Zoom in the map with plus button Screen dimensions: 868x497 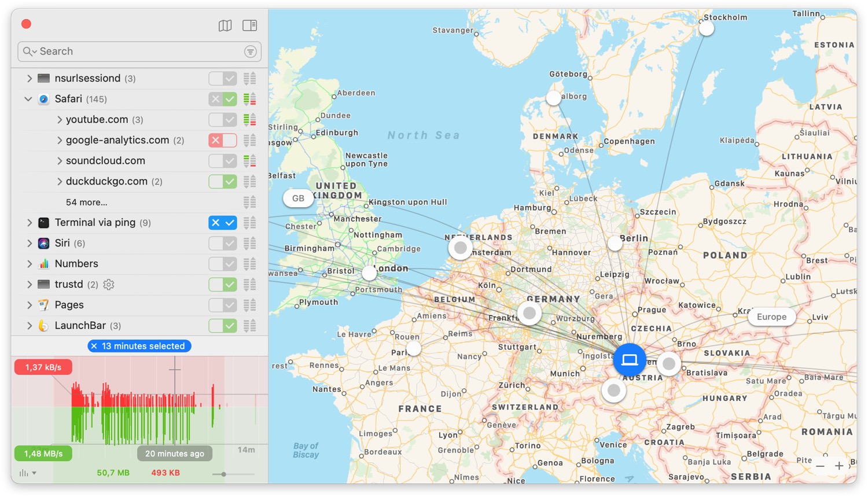click(838, 466)
